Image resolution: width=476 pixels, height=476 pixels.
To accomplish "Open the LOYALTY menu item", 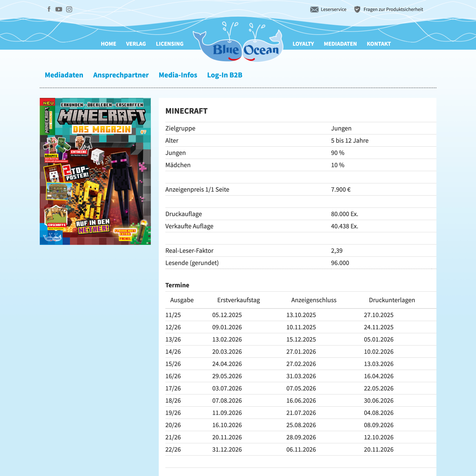I will [303, 44].
